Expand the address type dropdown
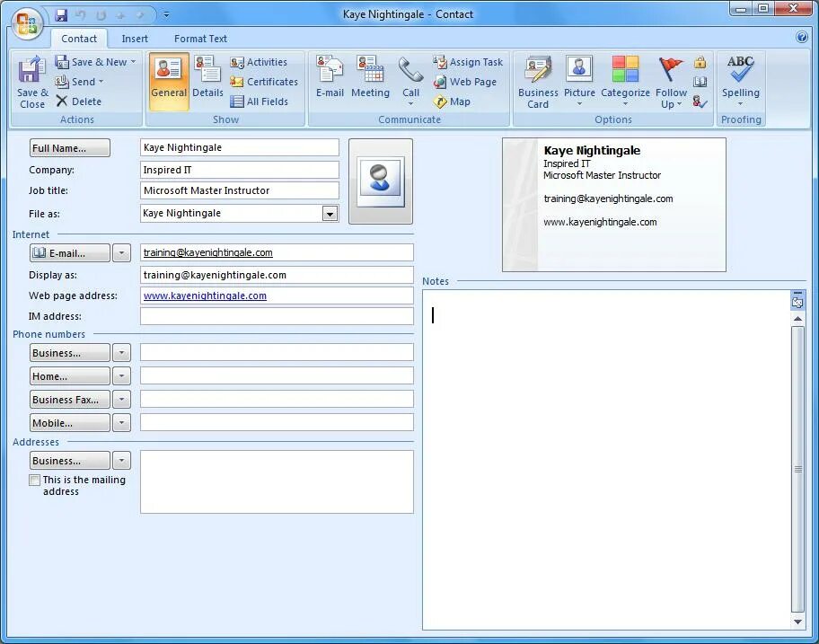Viewport: 819px width, 644px height. [122, 461]
